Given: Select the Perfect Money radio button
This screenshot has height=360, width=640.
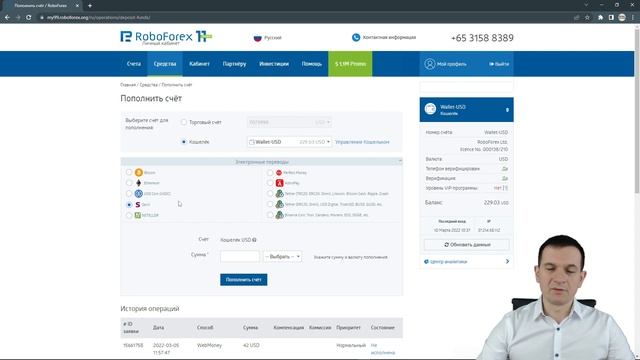Looking at the screenshot, I should coord(270,173).
